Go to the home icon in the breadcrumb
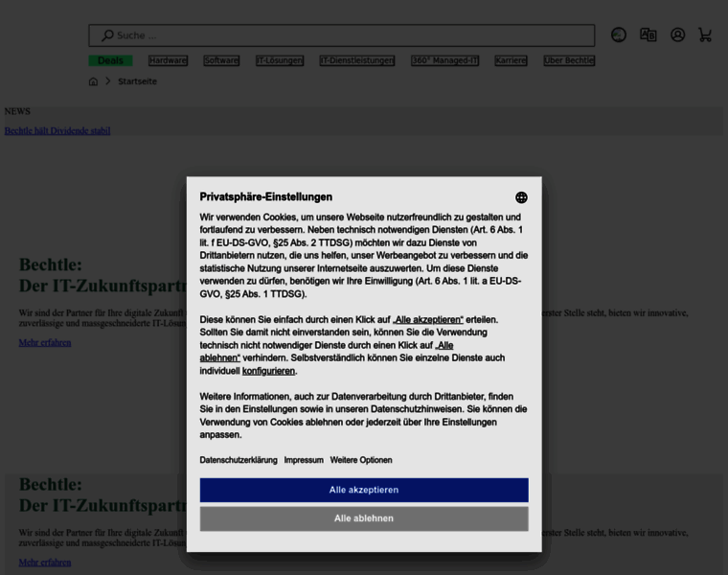728x575 pixels. click(93, 81)
